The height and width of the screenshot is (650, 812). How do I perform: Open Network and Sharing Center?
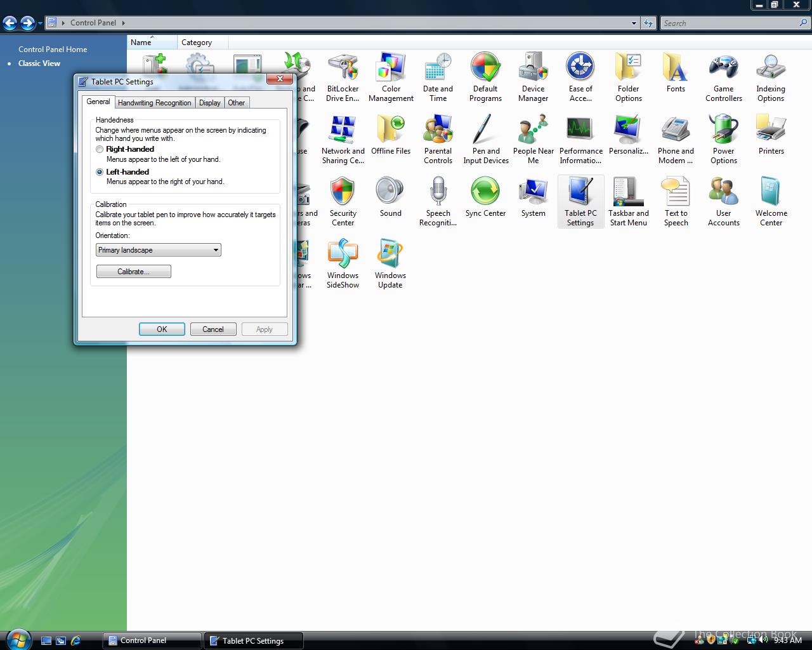(343, 140)
